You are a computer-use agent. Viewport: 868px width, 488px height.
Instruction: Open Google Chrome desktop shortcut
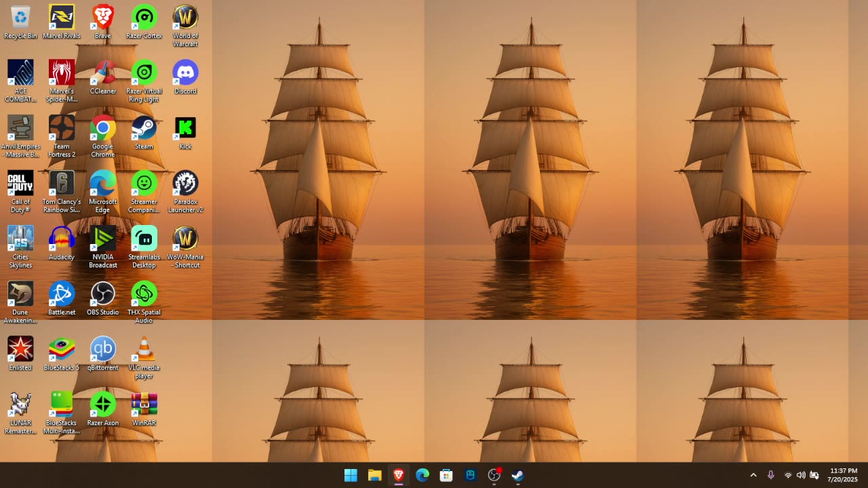(x=103, y=136)
